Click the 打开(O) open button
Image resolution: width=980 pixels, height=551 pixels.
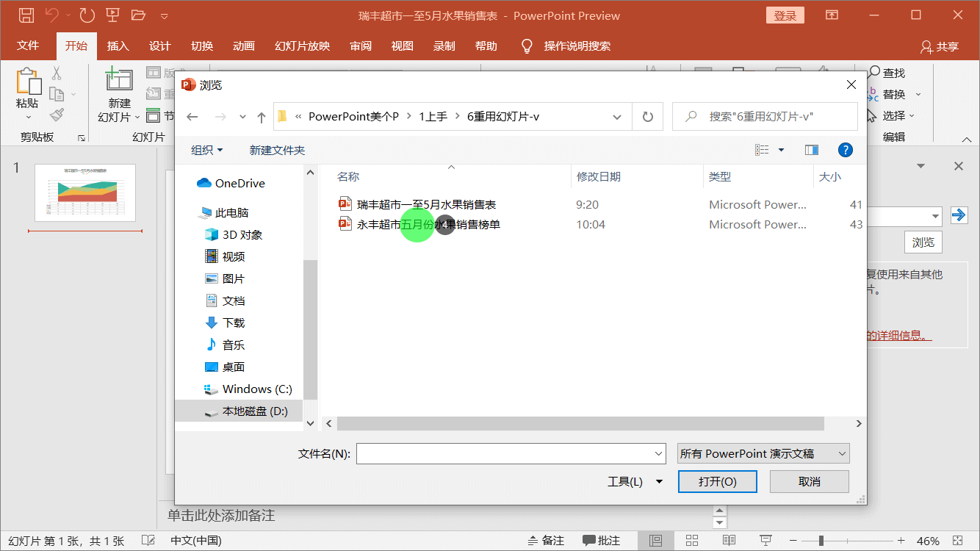(x=718, y=482)
